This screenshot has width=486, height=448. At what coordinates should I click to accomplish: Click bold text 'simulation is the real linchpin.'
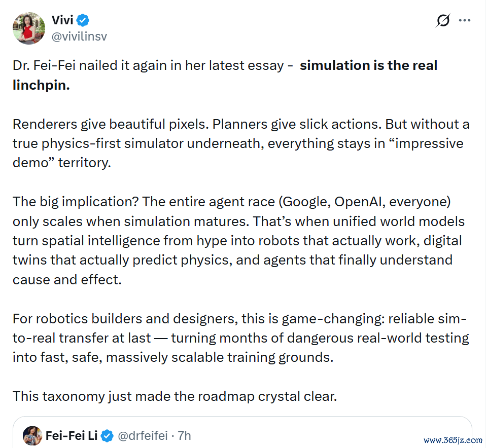pyautogui.click(x=225, y=75)
